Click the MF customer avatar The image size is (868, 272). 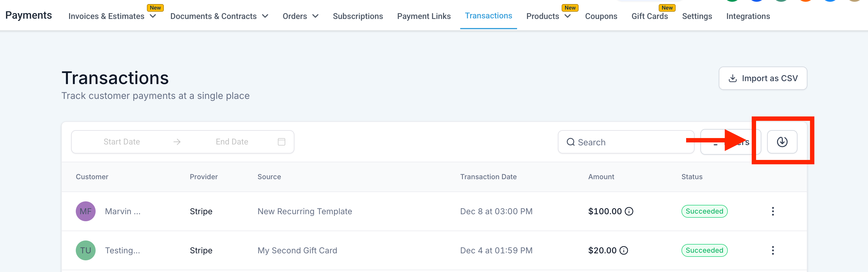86,211
